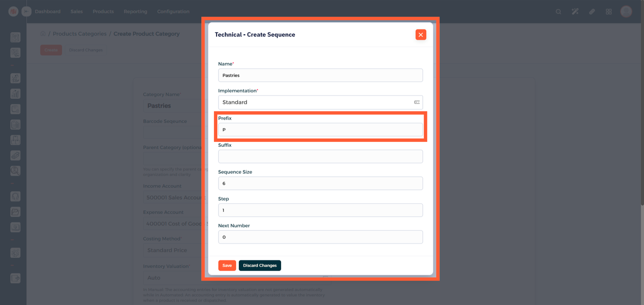Focus the Suffix input field
The height and width of the screenshot is (305, 644).
(x=320, y=156)
